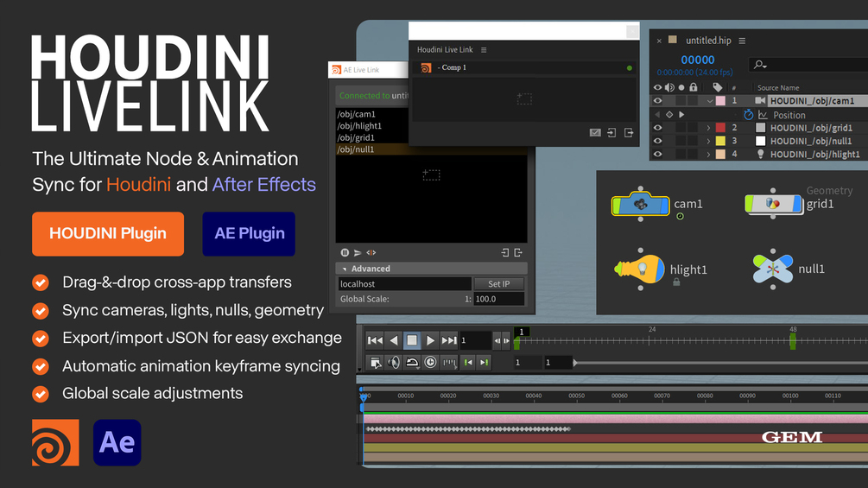Screen dimensions: 868x488
Task: Click the red label swatch of layer 2
Action: (720, 128)
